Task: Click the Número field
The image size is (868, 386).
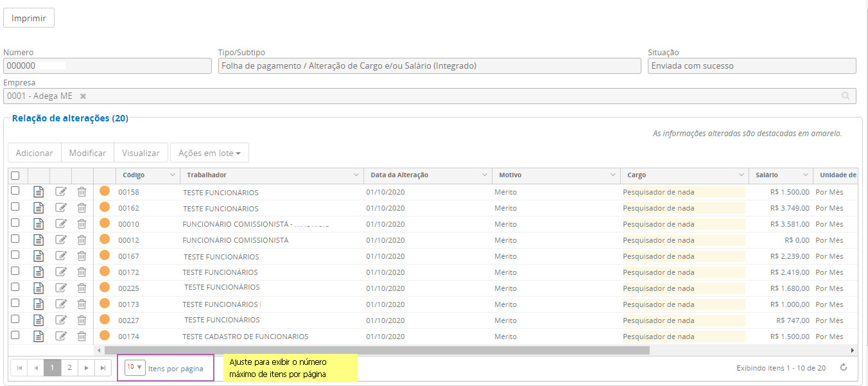Action: (107, 66)
